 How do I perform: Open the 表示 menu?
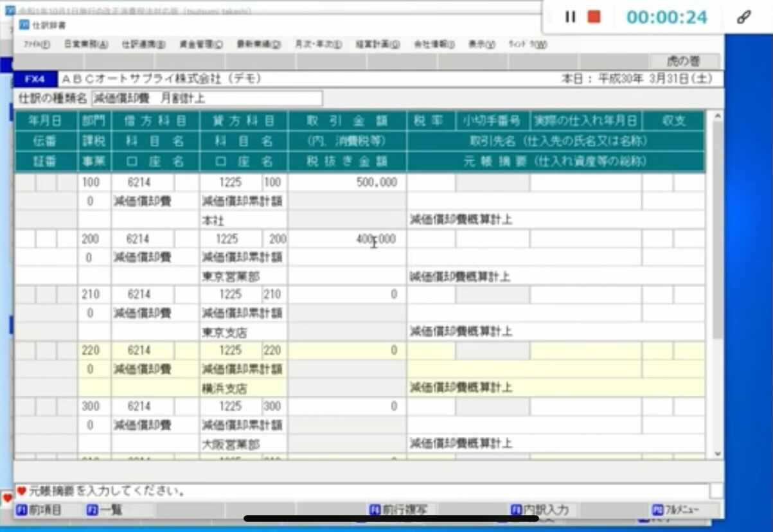click(x=481, y=44)
